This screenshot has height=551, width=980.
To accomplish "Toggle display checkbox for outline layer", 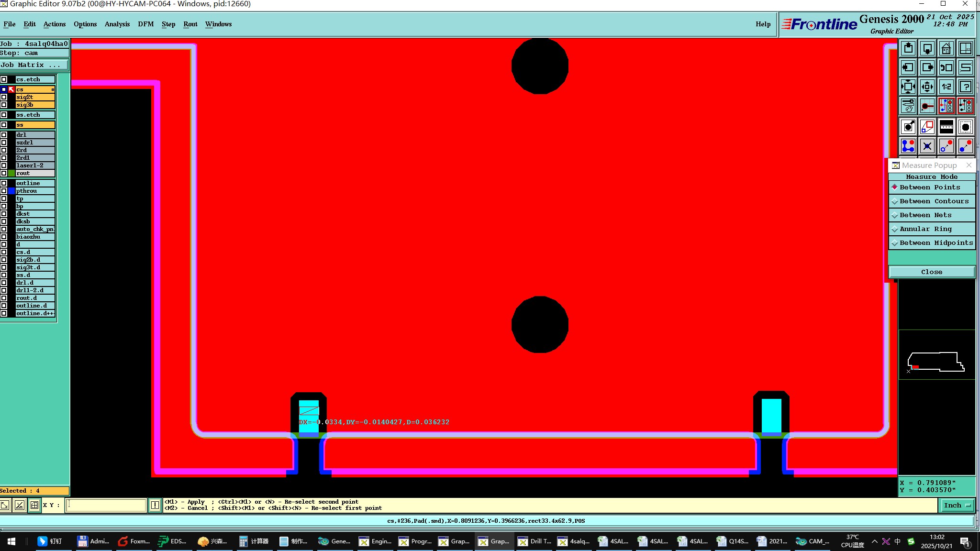I will coord(4,183).
